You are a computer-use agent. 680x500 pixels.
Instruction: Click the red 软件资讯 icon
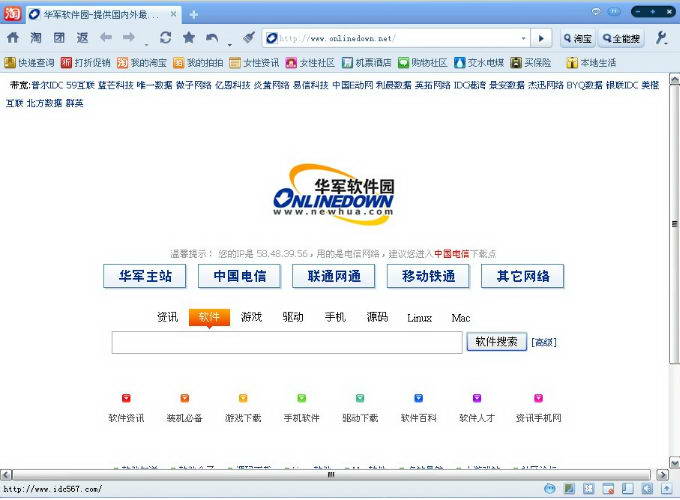pos(126,398)
